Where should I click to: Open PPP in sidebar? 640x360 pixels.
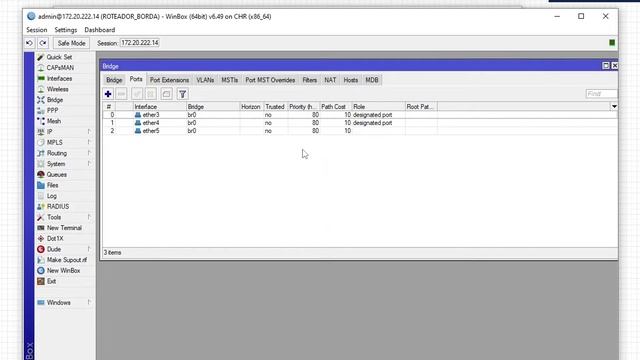coord(52,111)
